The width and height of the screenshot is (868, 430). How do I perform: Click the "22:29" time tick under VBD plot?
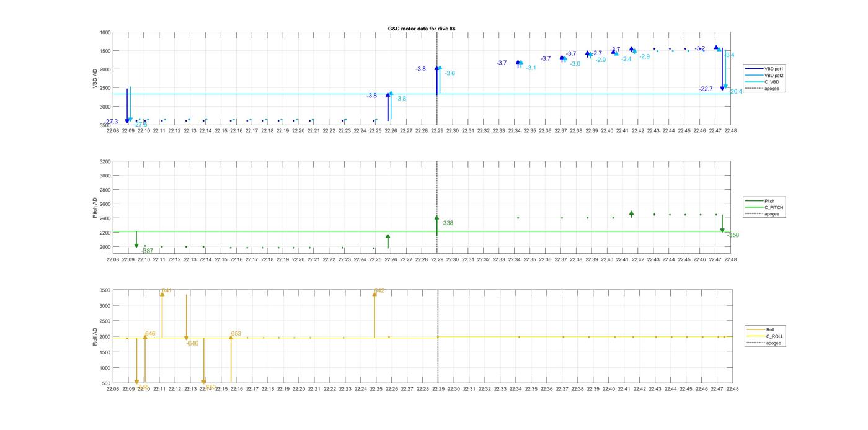point(437,131)
